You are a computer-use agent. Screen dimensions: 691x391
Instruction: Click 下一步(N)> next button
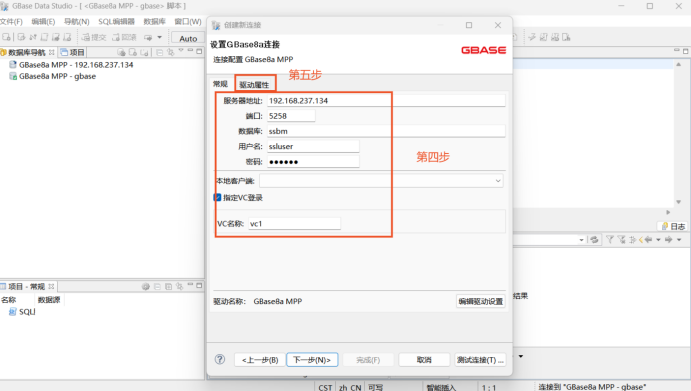click(x=312, y=360)
